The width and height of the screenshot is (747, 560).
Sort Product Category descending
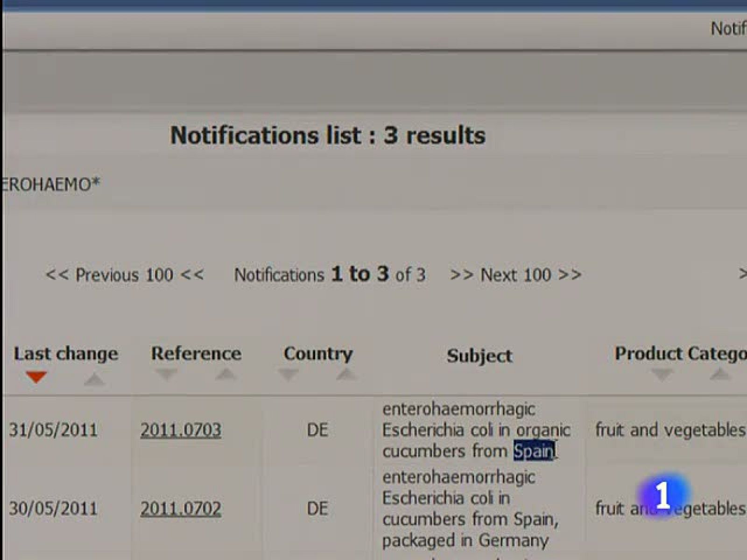click(x=662, y=374)
